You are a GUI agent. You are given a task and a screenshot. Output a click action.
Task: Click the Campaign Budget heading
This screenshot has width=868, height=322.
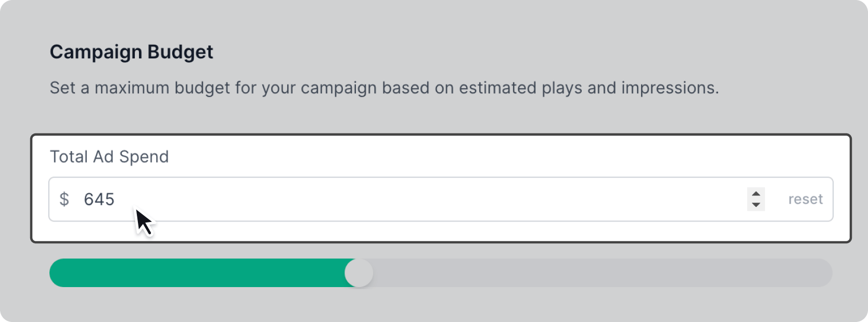tap(131, 52)
